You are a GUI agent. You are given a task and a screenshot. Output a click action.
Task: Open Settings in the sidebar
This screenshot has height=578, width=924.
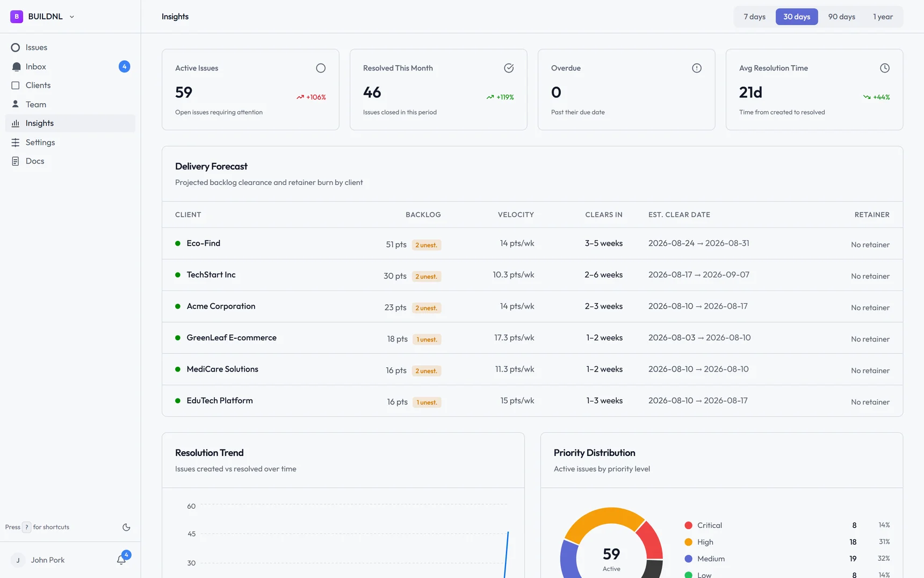[x=70, y=142]
